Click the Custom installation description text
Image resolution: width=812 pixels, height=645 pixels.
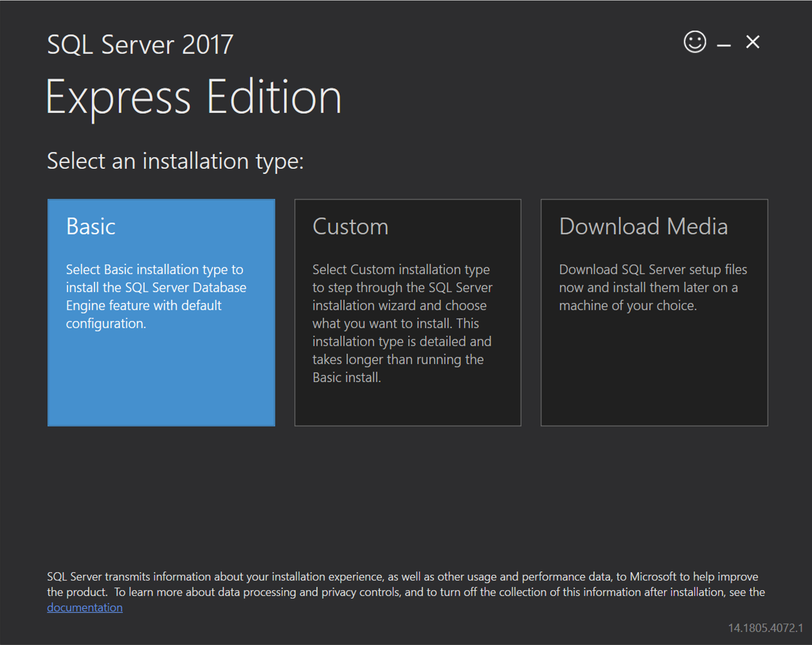(402, 323)
